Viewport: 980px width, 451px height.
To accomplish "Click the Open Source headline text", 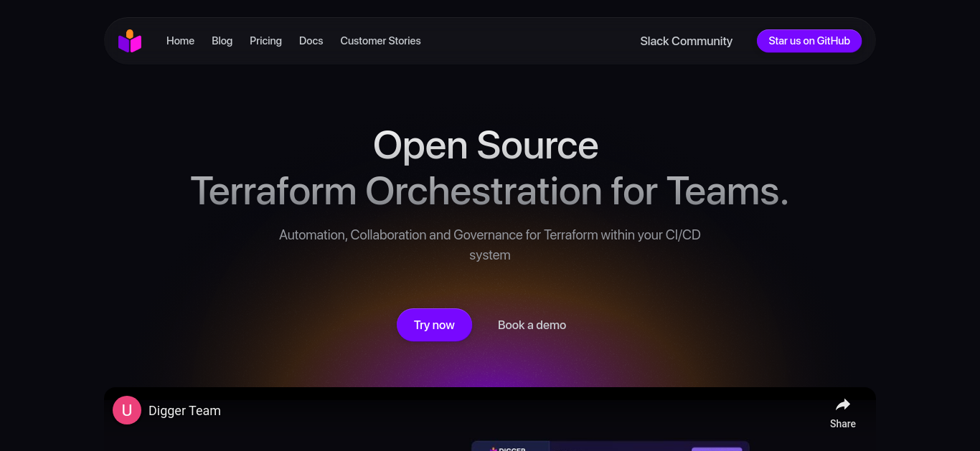I will point(486,145).
